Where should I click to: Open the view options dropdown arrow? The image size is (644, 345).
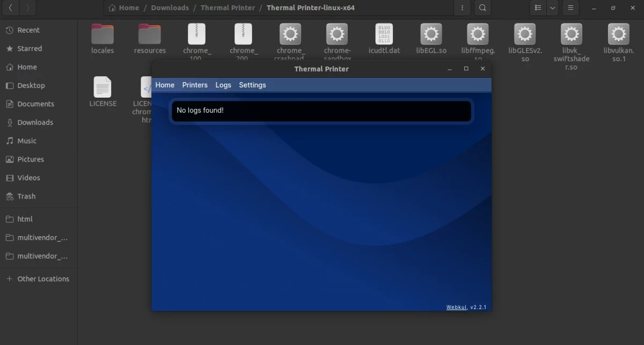pyautogui.click(x=552, y=8)
